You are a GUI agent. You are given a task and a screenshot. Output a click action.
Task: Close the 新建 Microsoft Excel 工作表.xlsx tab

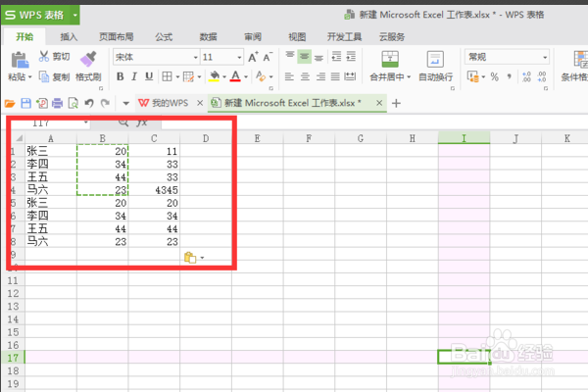coord(379,103)
